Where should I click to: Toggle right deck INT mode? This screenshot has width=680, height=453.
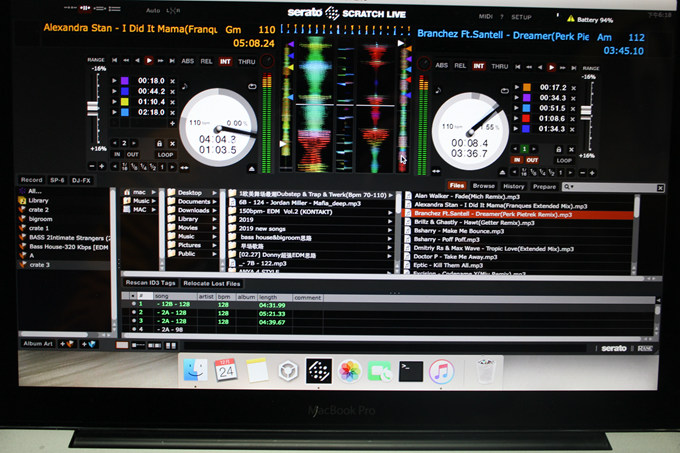[x=478, y=66]
